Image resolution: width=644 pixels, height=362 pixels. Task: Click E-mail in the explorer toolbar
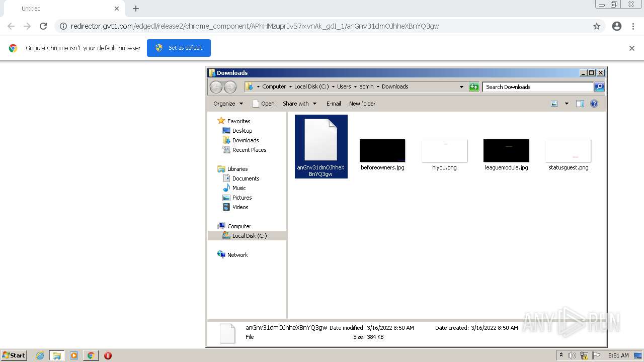[334, 104]
